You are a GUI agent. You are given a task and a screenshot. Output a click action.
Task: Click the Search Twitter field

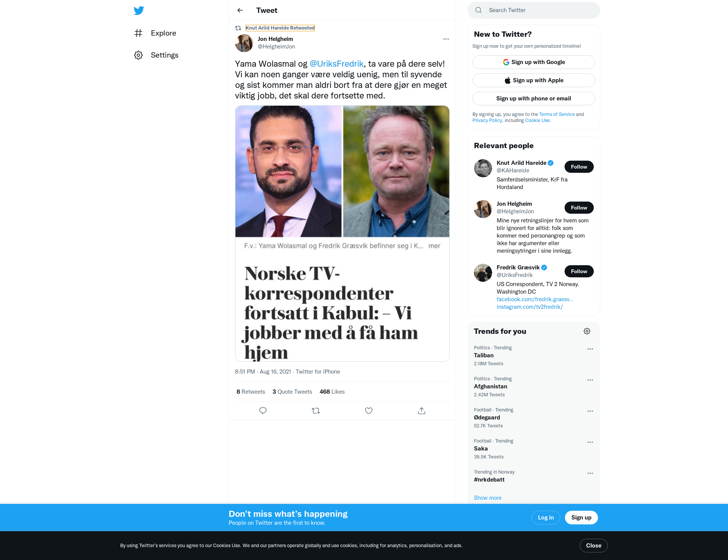(x=534, y=10)
